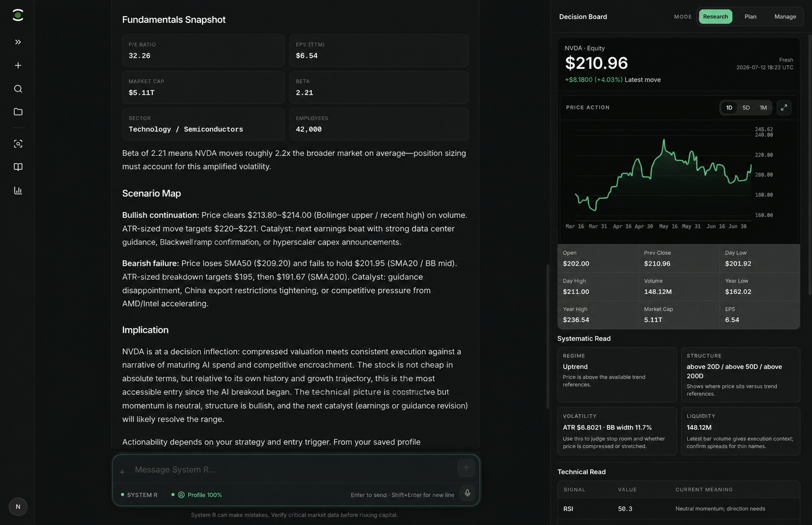Activate the microphone voice input
The height and width of the screenshot is (525, 812).
point(467,493)
